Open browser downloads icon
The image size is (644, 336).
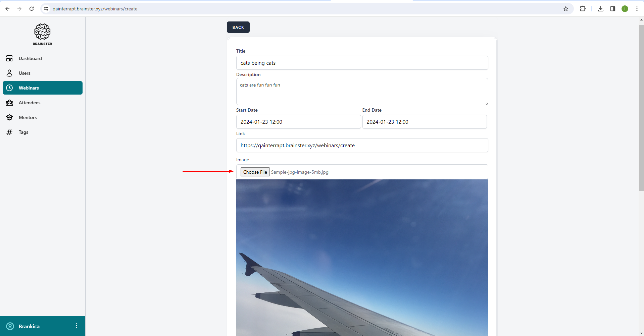(601, 9)
